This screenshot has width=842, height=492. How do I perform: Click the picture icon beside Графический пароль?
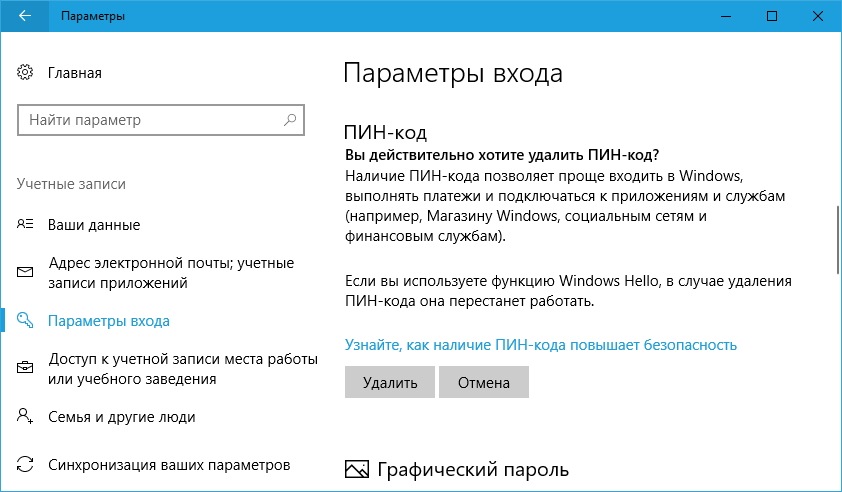(357, 469)
